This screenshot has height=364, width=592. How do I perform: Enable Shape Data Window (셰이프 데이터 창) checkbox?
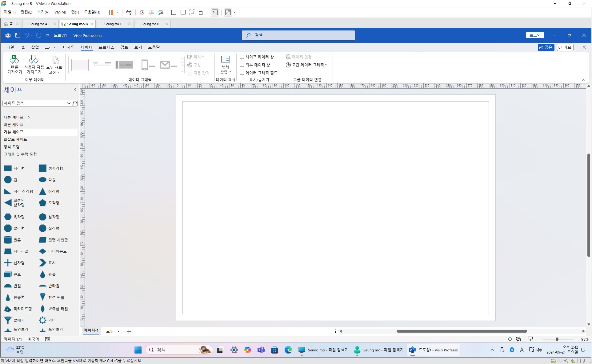click(x=242, y=57)
